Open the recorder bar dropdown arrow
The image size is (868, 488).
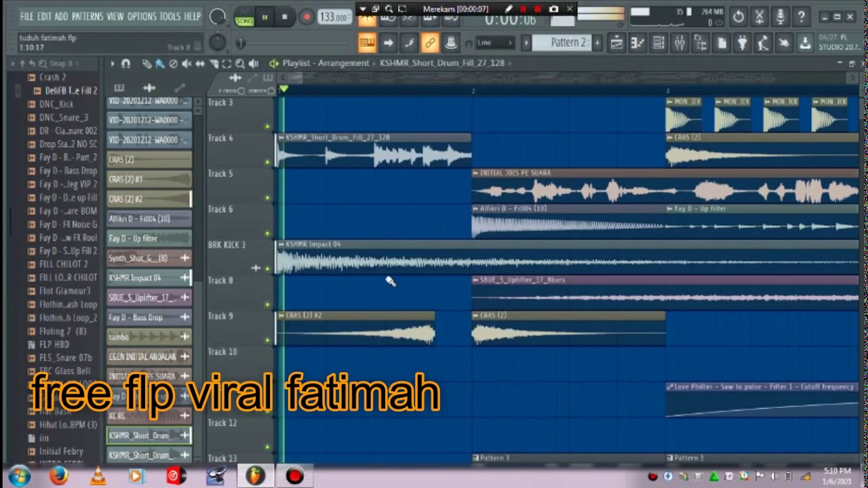[363, 9]
